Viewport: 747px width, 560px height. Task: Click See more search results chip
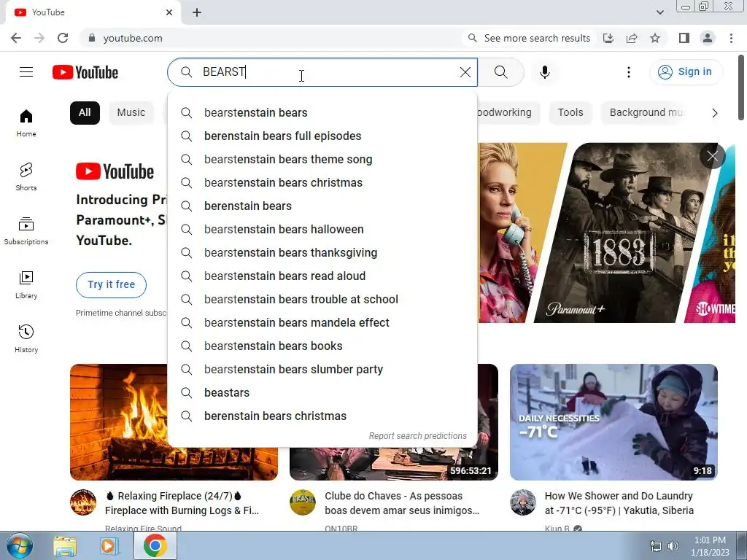pos(529,38)
